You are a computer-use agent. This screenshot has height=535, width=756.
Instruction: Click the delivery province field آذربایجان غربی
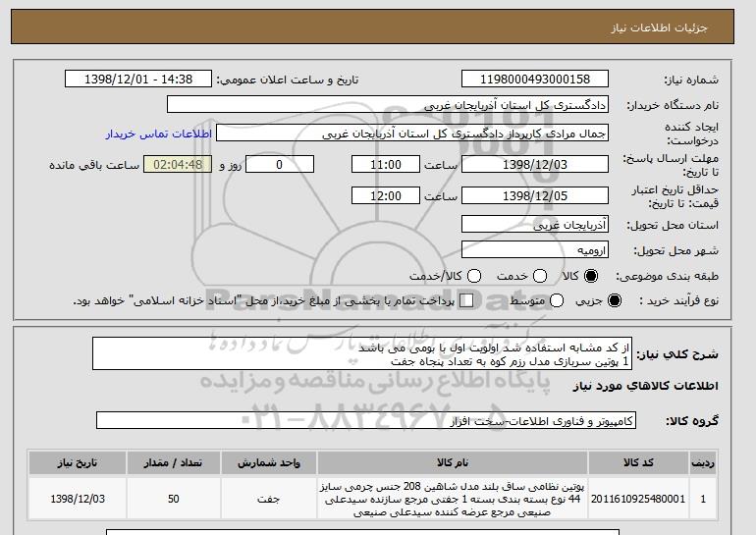[535, 225]
